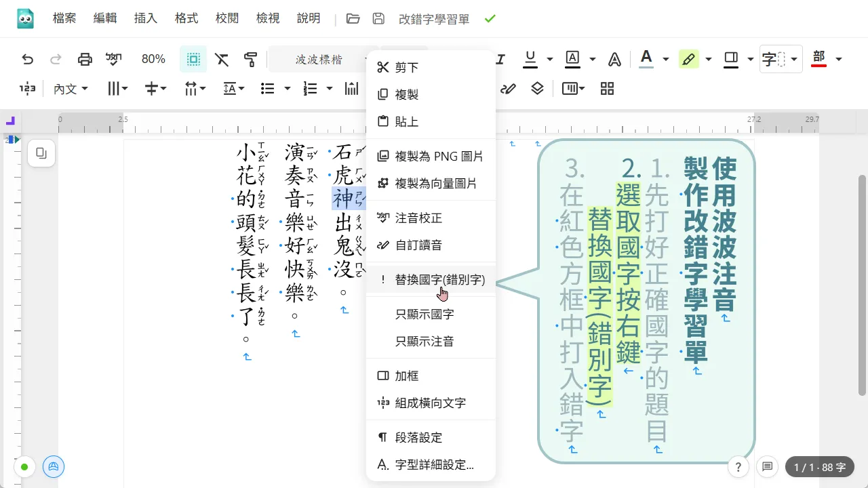Viewport: 868px width, 488px height.
Task: Click the horizontal-in-vertical 123 icon
Action: tap(27, 88)
